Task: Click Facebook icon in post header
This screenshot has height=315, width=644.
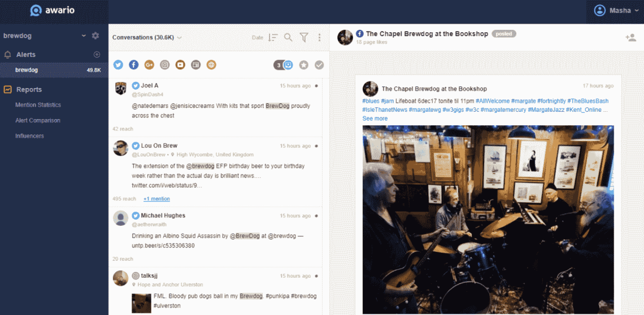Action: tap(359, 34)
